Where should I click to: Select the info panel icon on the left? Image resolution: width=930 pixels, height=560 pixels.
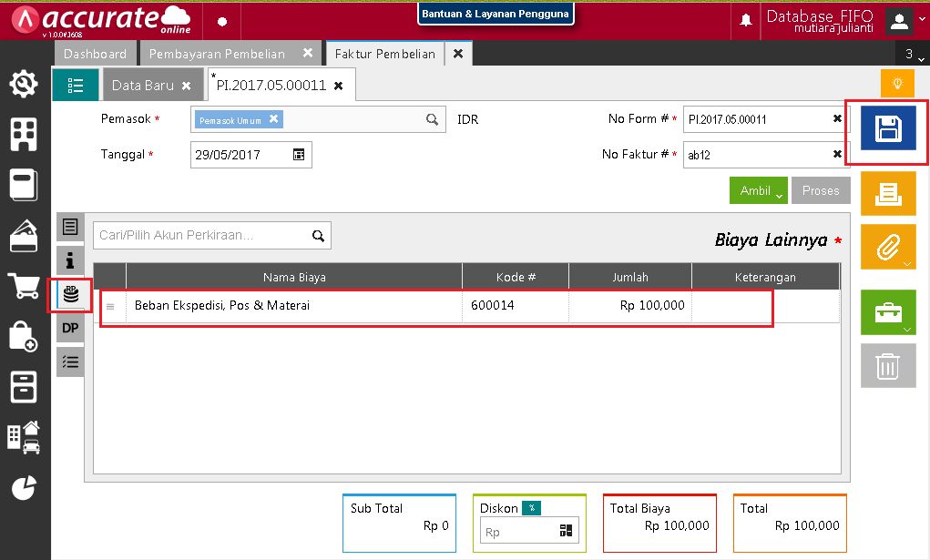[70, 260]
